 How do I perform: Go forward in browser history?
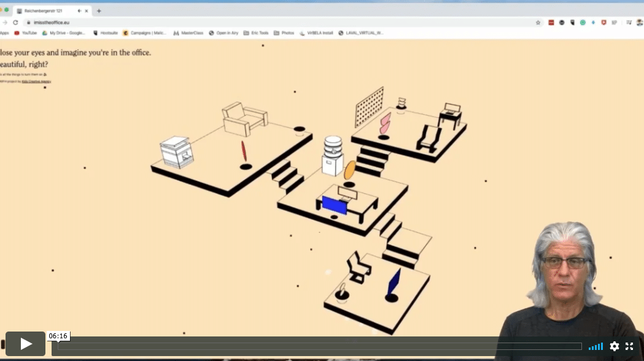click(5, 23)
